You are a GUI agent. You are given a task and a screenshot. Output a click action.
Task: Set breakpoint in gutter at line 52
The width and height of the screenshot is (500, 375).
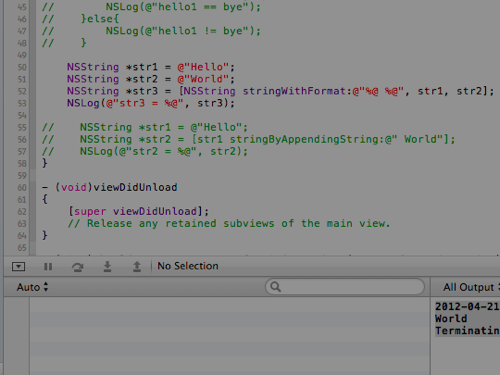[x=22, y=91]
